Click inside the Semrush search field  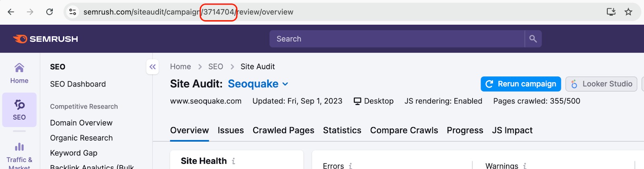[397, 39]
